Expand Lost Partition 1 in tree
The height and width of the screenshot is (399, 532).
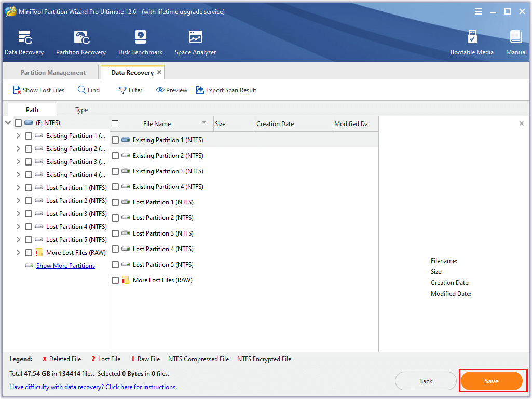(18, 188)
